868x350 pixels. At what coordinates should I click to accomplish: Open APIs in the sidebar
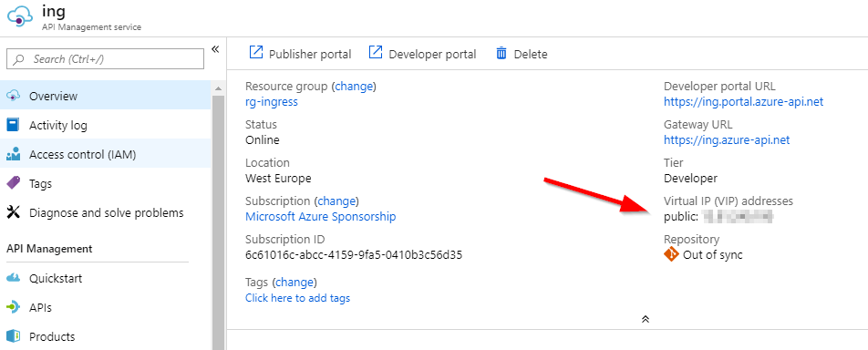coord(105,307)
